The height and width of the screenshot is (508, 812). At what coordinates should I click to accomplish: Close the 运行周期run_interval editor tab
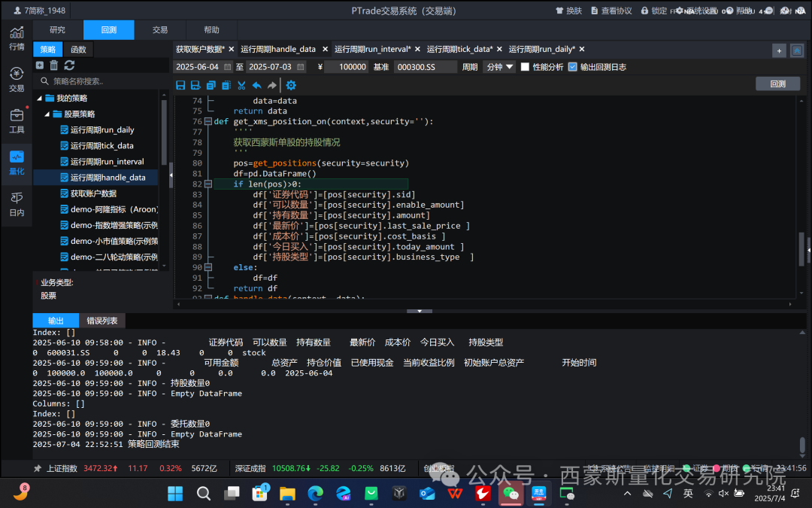(417, 49)
